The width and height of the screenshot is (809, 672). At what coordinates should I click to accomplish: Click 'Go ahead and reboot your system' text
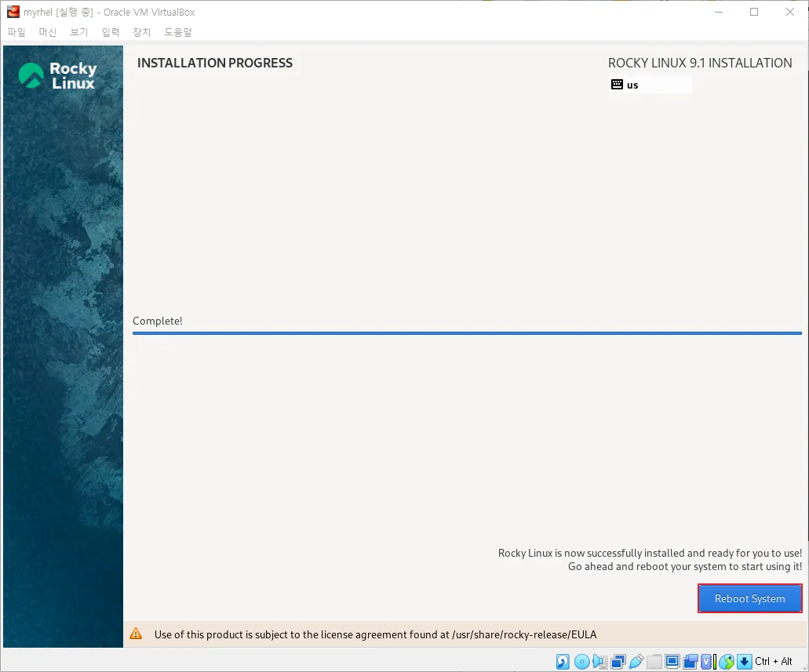coord(685,566)
